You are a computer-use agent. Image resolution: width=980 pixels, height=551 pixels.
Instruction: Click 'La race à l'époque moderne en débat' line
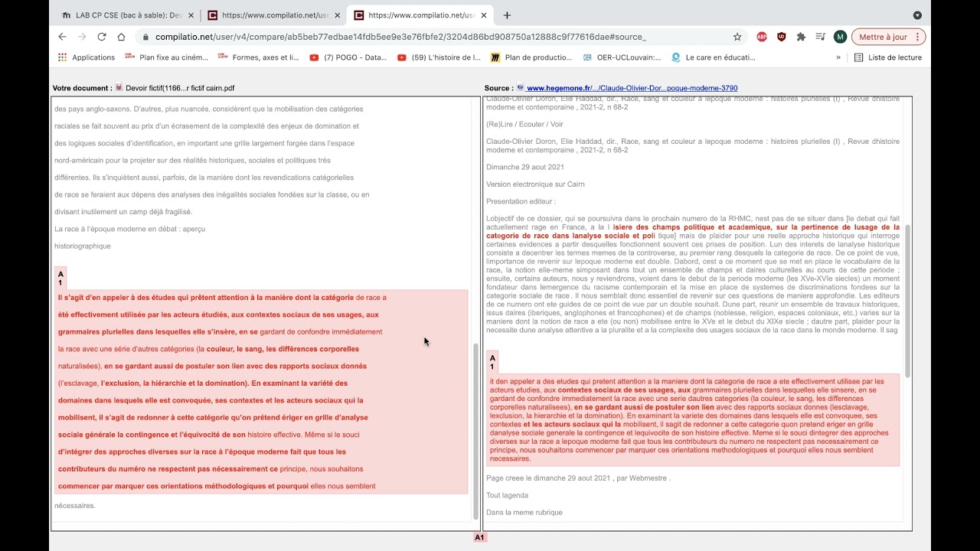point(129,229)
